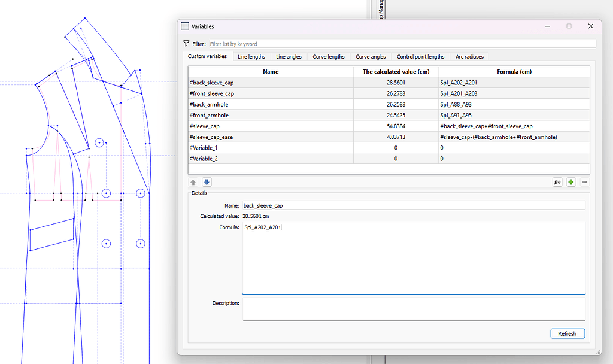The image size is (613, 364).
Task: Move the selected variable down
Action: [x=207, y=182]
